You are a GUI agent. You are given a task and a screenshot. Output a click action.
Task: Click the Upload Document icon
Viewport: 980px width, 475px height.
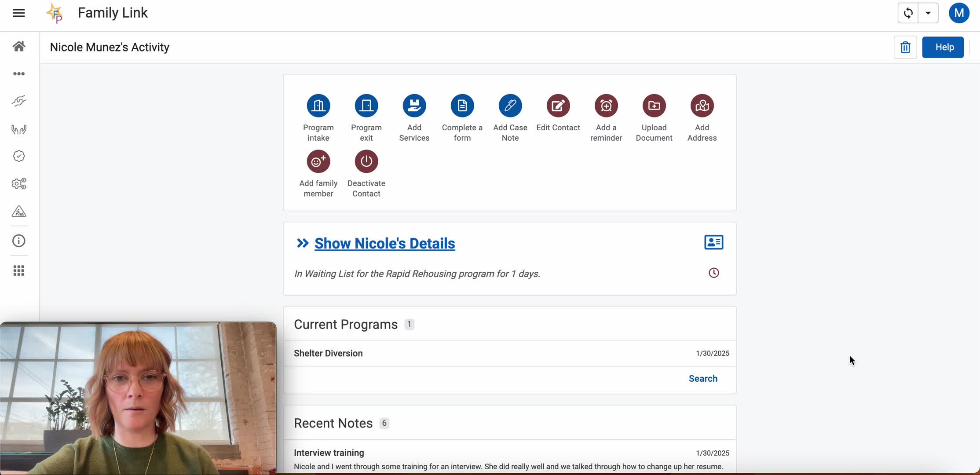654,106
